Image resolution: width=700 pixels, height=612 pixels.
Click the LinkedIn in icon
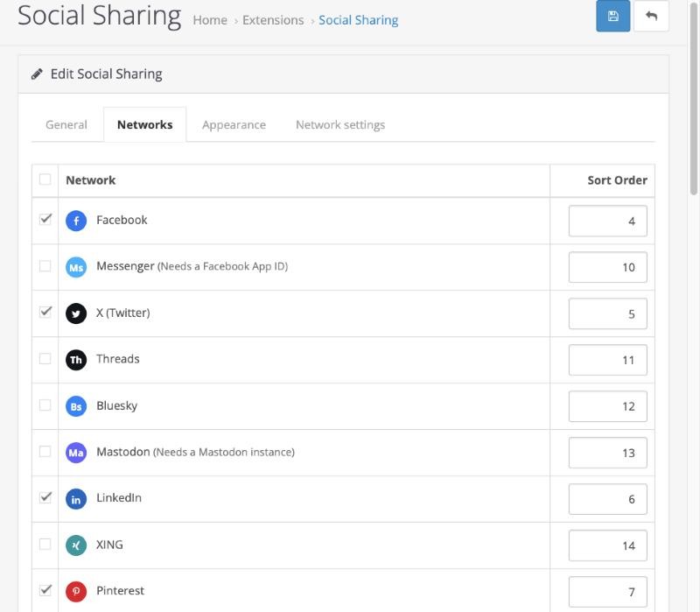coord(76,499)
